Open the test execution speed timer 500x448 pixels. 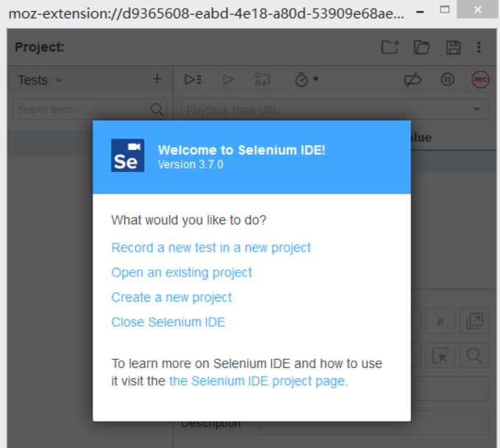coord(306,79)
